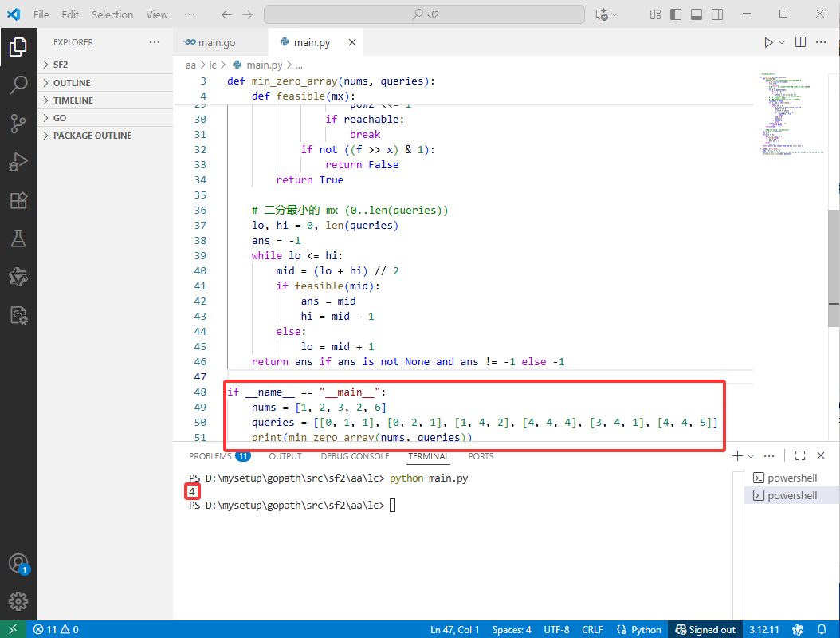
Task: Toggle Secondary Side Bar visibility
Action: coord(717,14)
